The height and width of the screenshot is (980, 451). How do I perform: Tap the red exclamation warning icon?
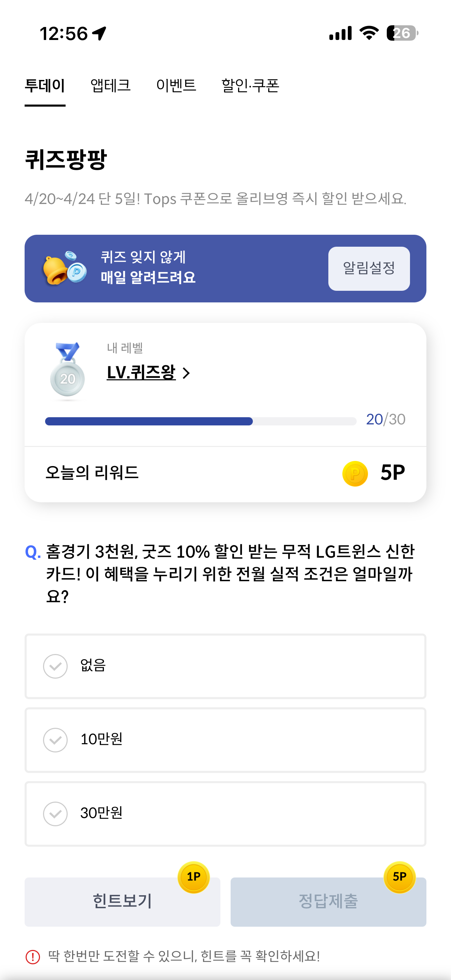[x=33, y=956]
